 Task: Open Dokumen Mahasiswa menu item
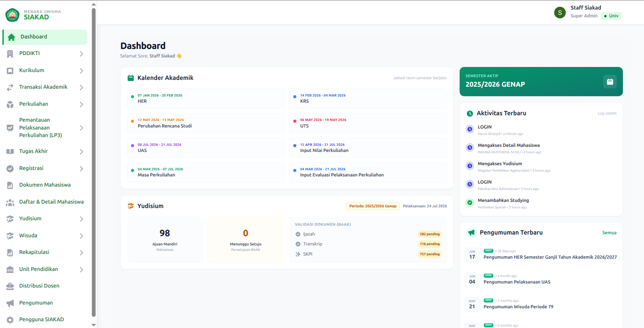[45, 185]
